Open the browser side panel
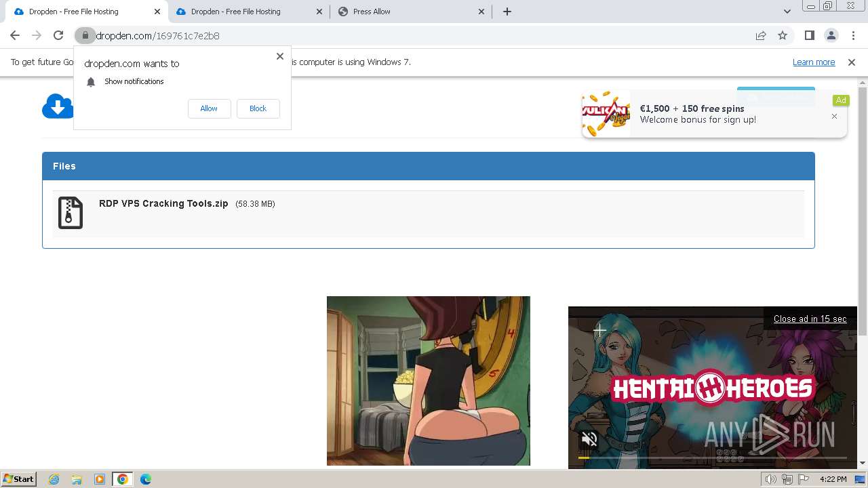 point(809,35)
